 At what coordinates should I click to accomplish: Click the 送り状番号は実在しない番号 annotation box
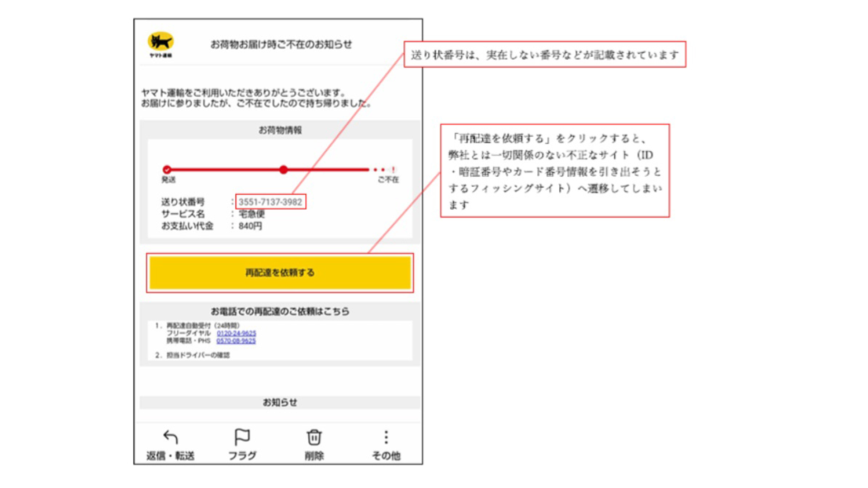[544, 55]
